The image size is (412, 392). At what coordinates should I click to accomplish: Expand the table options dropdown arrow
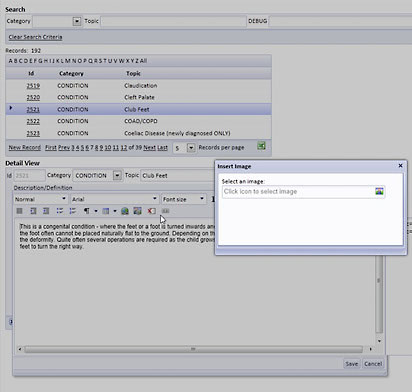click(x=115, y=211)
